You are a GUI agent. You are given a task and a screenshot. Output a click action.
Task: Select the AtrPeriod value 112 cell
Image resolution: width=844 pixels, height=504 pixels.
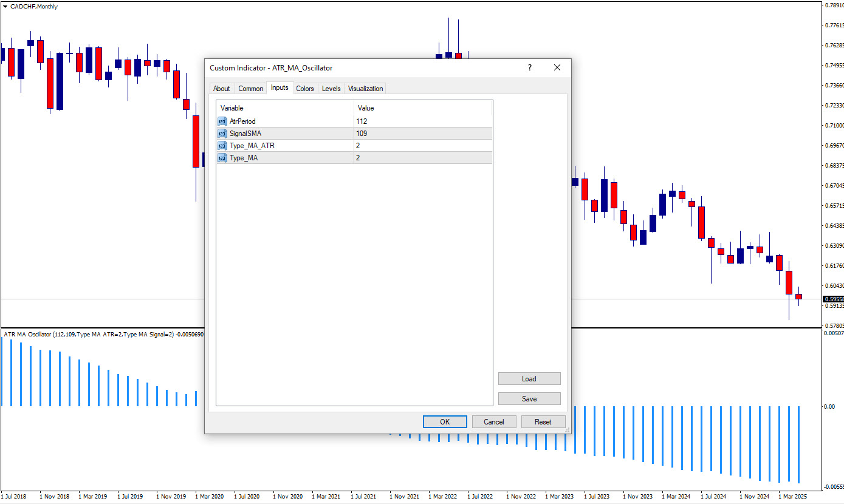pos(422,121)
